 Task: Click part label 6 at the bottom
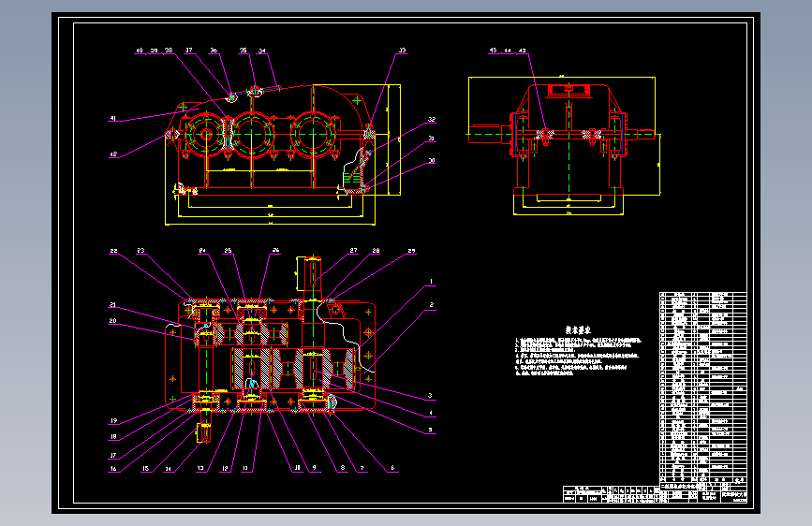392,468
